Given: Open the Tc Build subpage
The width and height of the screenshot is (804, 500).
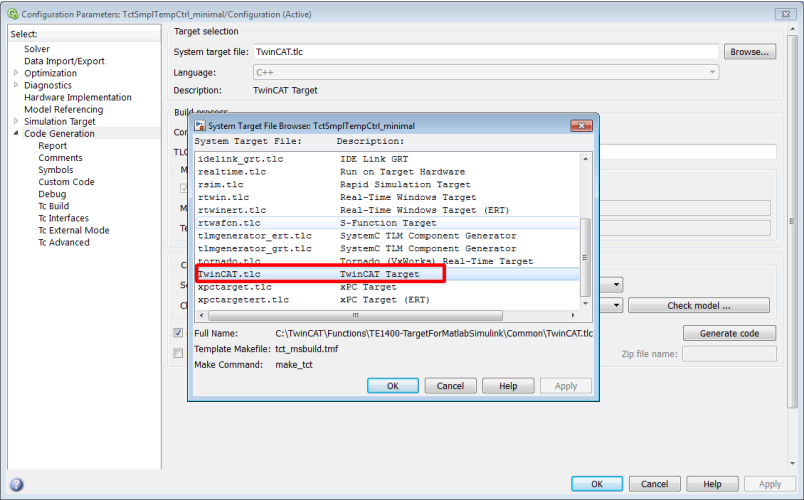Looking at the screenshot, I should coord(53,206).
